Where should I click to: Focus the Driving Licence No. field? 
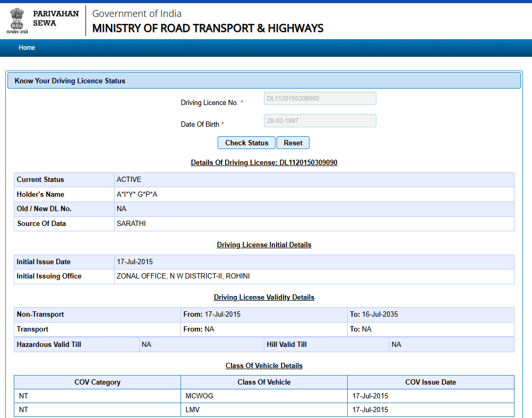point(320,99)
